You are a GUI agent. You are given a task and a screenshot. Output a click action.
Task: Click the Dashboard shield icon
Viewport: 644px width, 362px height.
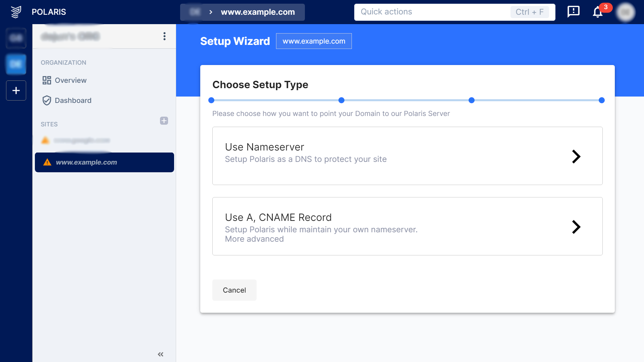pos(47,101)
